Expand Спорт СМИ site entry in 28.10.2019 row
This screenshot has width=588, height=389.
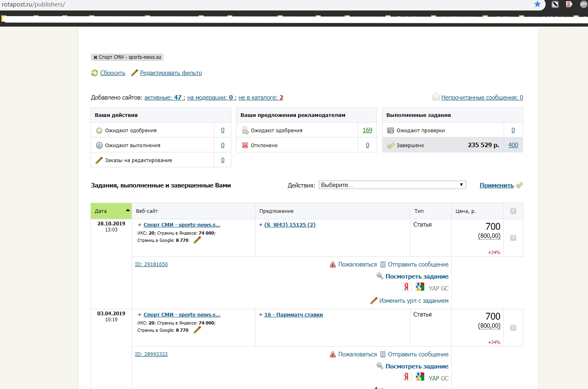point(140,225)
